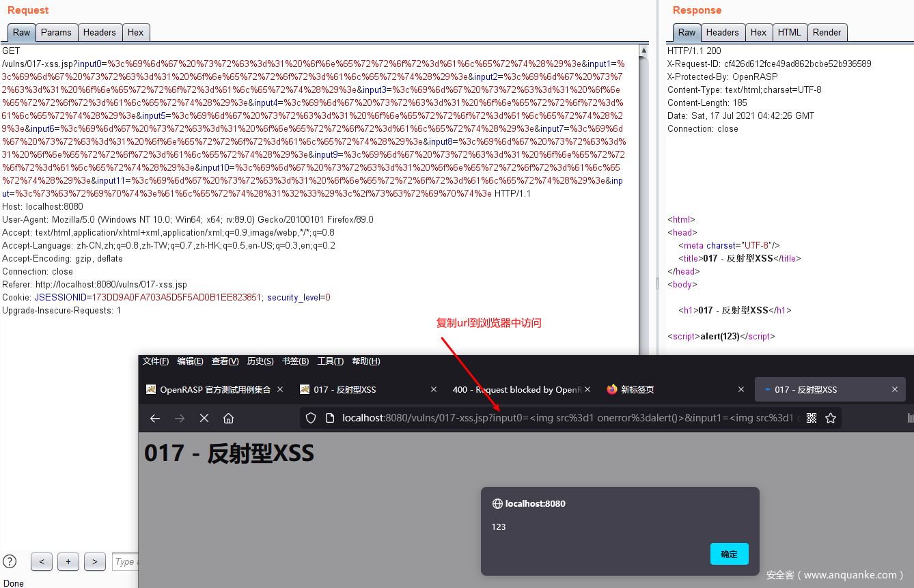The image size is (914, 588).
Task: Click the QR code icon in address bar
Action: click(x=812, y=418)
